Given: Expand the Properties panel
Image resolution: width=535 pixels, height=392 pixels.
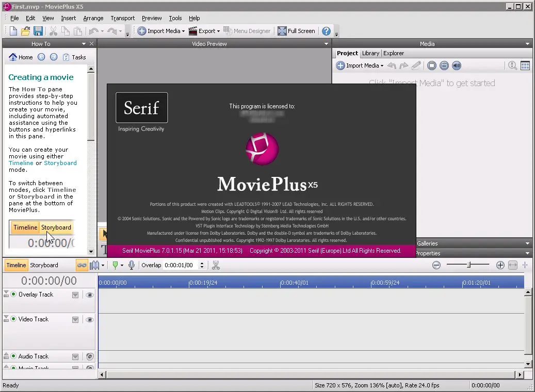Looking at the screenshot, I should coord(527,253).
